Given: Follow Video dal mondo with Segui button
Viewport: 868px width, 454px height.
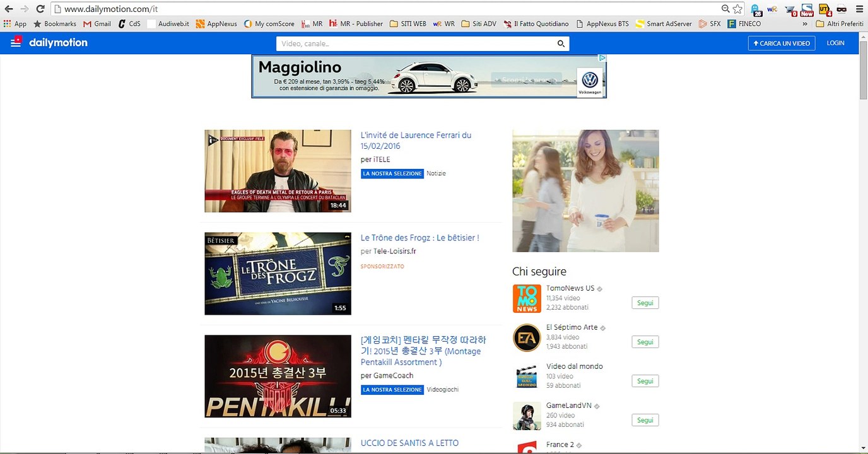Looking at the screenshot, I should point(645,381).
